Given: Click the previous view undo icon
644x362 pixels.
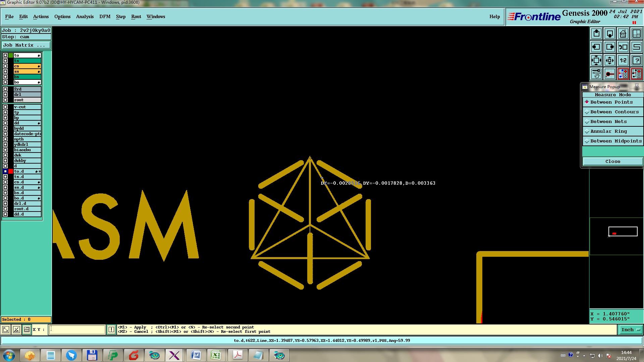Looking at the screenshot, I should [x=623, y=47].
